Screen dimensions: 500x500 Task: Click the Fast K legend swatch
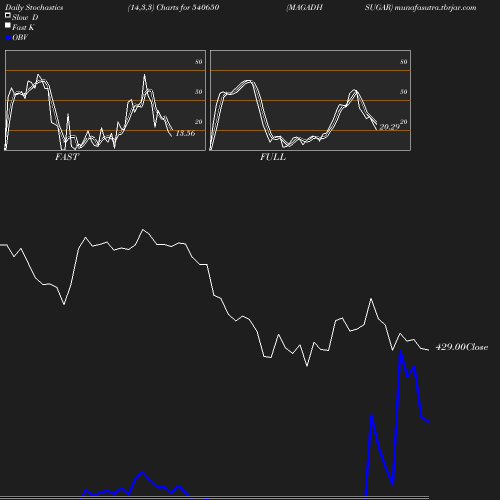pyautogui.click(x=8, y=25)
